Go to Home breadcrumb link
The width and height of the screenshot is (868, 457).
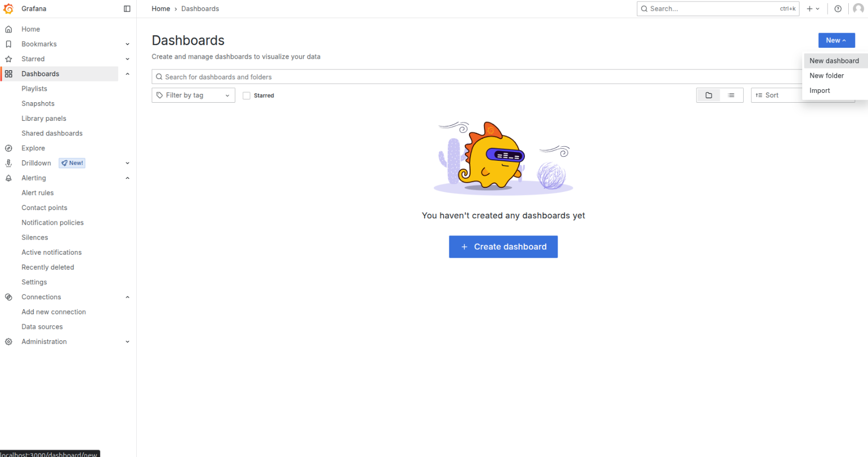point(161,9)
